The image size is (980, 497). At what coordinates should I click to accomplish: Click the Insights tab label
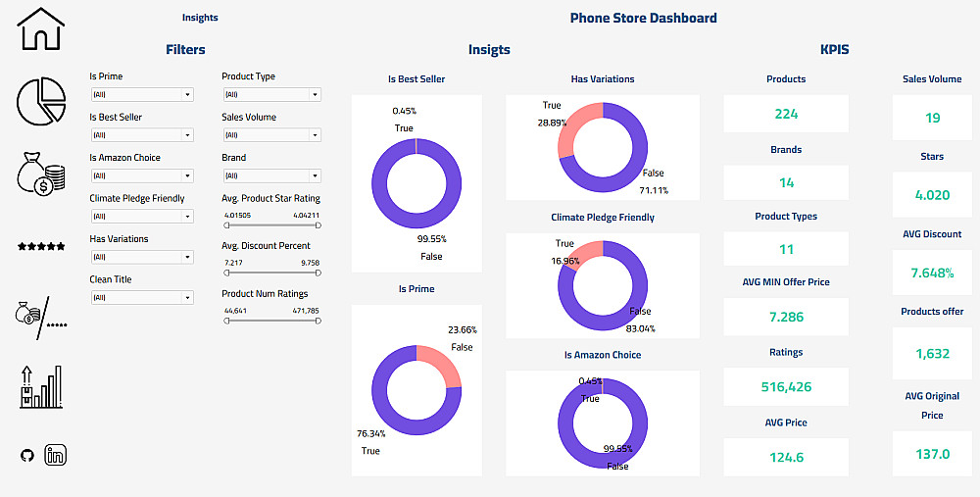[200, 18]
